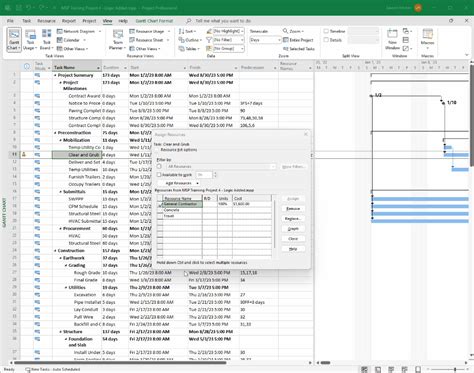Open the Sort options
The width and height of the screenshot is (474, 373).
coord(187,31)
